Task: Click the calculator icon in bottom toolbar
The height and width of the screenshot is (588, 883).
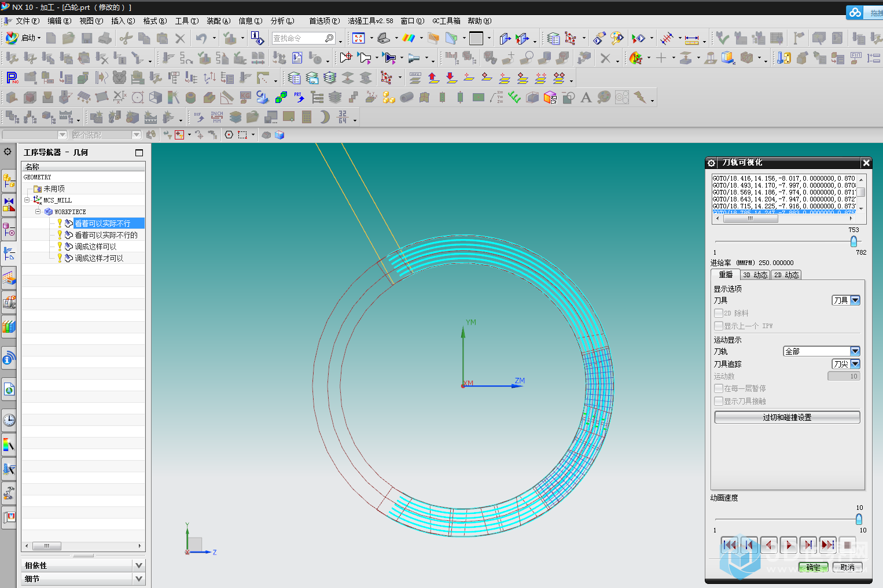Action: [307, 117]
